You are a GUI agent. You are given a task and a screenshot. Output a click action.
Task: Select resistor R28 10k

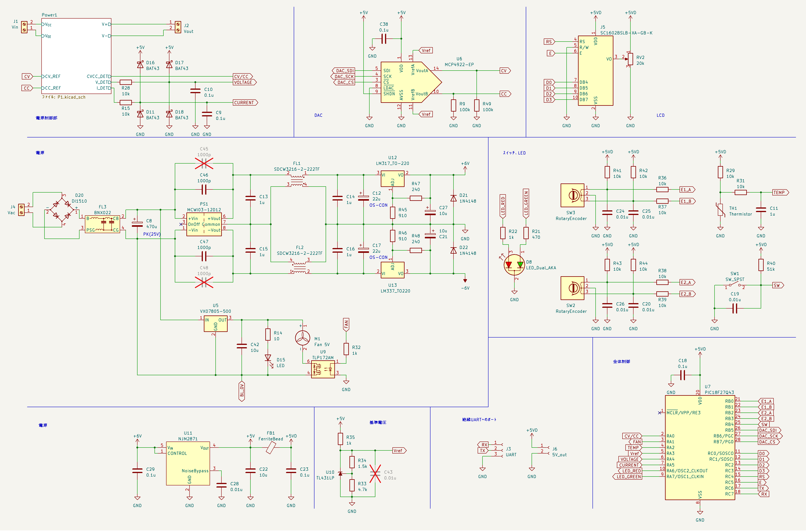click(x=126, y=82)
